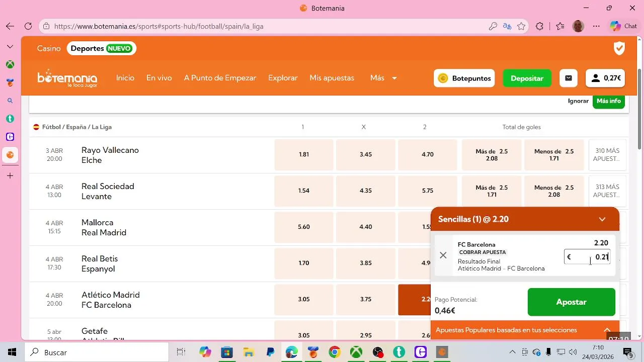Open Atlético Madrid vs FC Barcelona match
This screenshot has height=362, width=644.
[111, 300]
